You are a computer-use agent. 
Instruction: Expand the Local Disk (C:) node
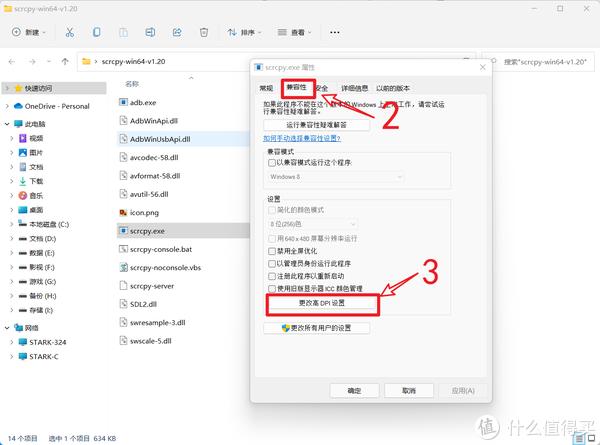(x=11, y=224)
